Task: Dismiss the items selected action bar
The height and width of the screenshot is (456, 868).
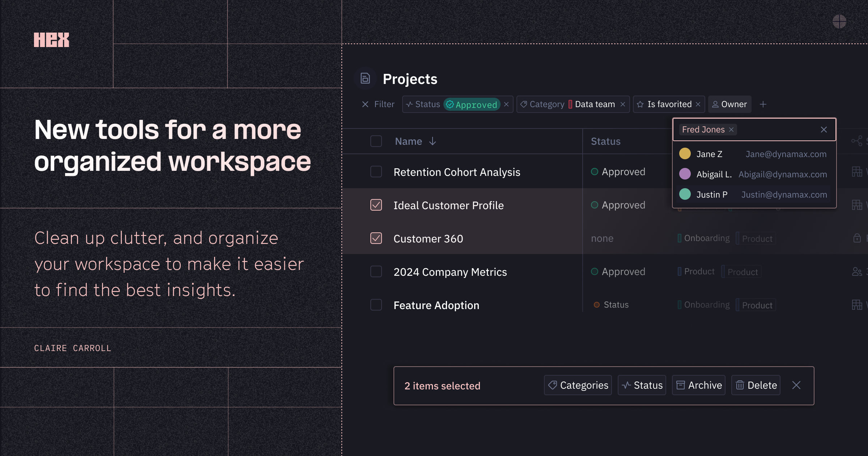Action: [796, 385]
